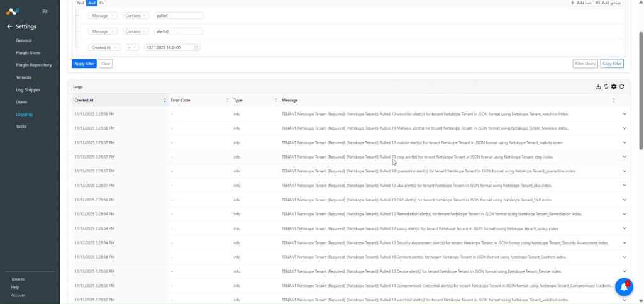
Task: Clear the filter with the Clear button
Action: tap(106, 64)
